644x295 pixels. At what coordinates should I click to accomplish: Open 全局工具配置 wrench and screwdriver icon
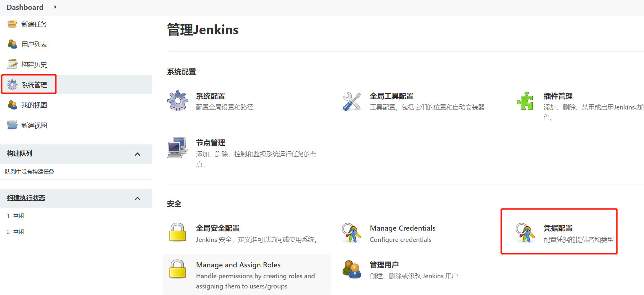click(352, 101)
